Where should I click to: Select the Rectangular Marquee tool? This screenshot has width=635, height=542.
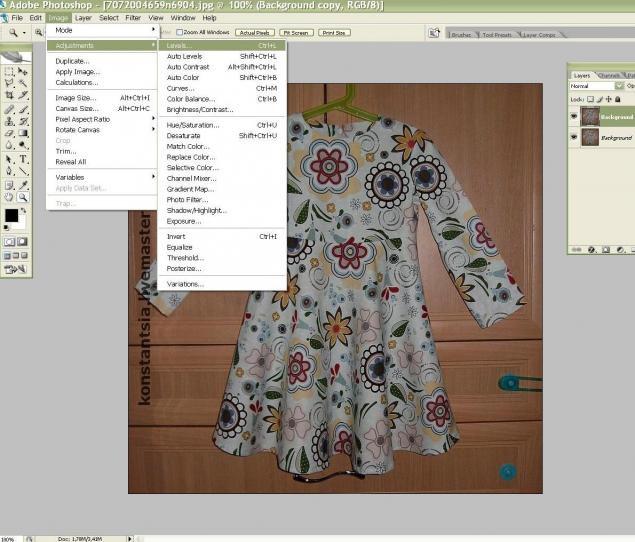(x=9, y=72)
